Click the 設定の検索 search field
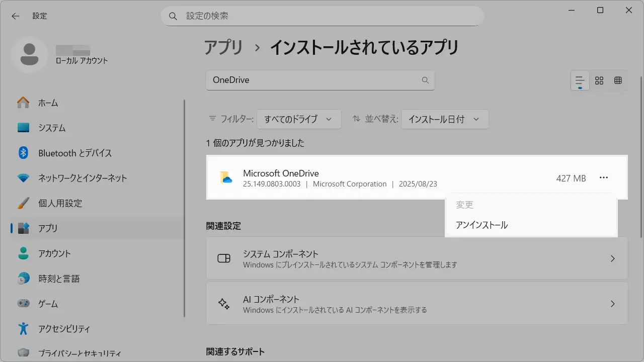Image resolution: width=644 pixels, height=362 pixels. click(x=322, y=16)
